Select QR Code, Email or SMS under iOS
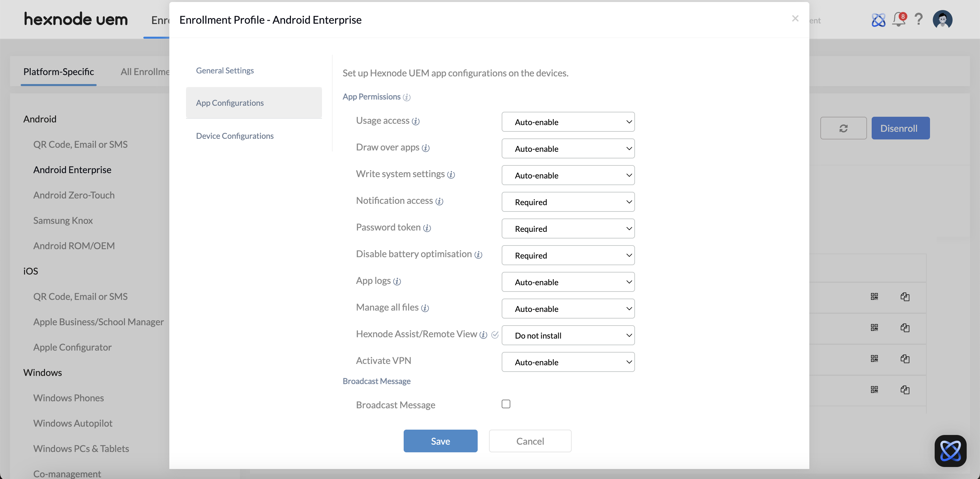This screenshot has height=479, width=980. pyautogui.click(x=80, y=296)
